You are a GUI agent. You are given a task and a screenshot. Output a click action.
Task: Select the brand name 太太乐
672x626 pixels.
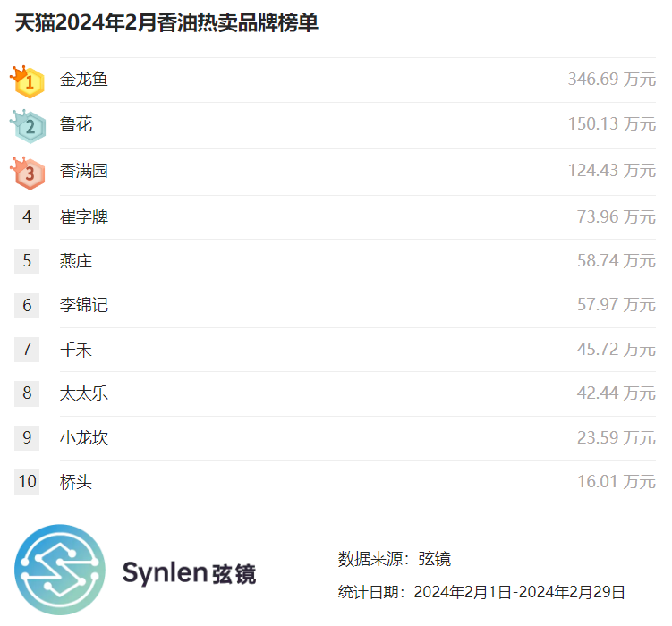click(84, 393)
